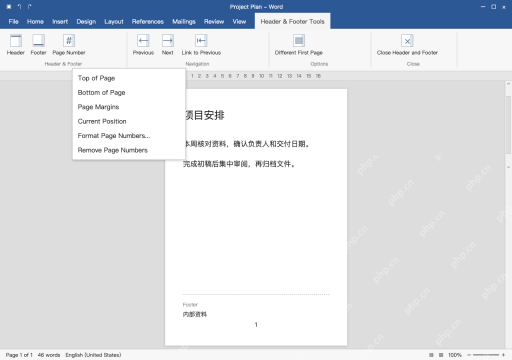The image size is (512, 360).
Task: Switch to the References tab
Action: point(148,22)
